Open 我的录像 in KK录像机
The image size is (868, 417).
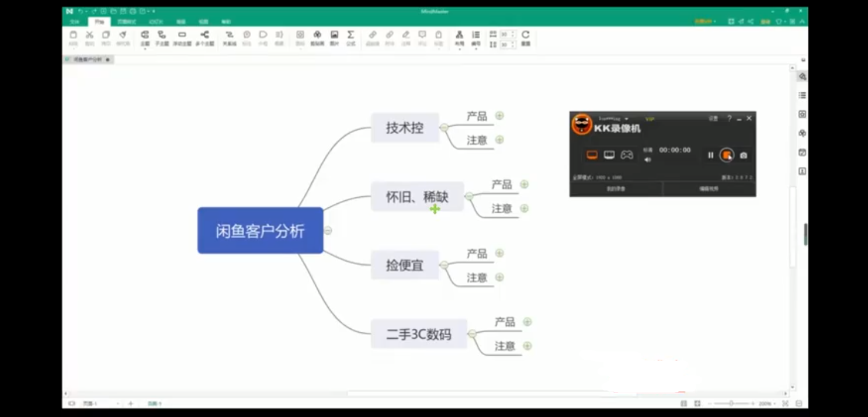616,189
